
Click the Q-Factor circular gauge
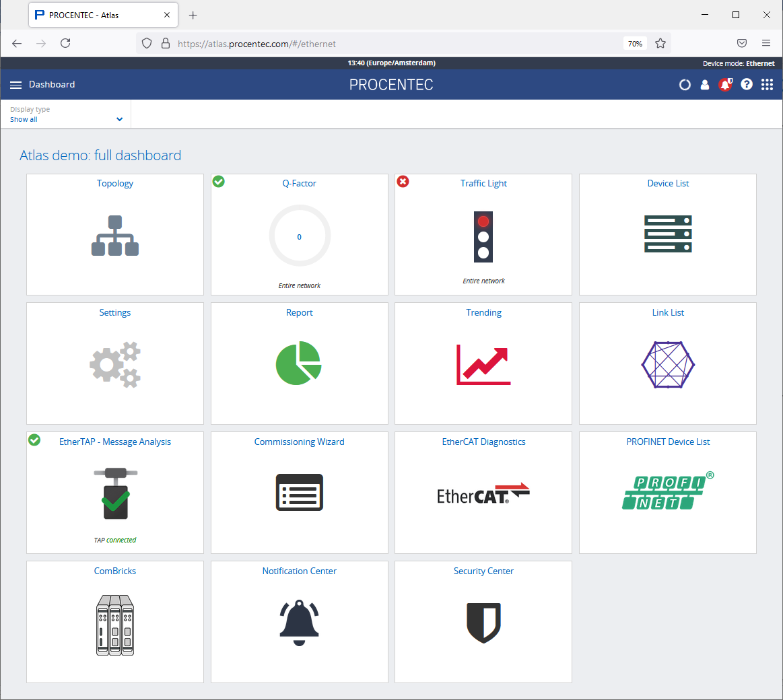[x=300, y=236]
